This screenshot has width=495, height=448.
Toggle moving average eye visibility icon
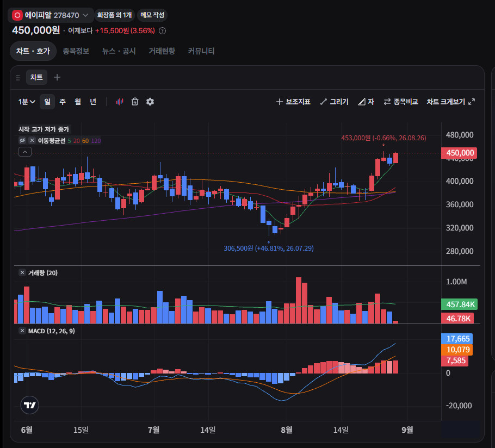(22, 140)
